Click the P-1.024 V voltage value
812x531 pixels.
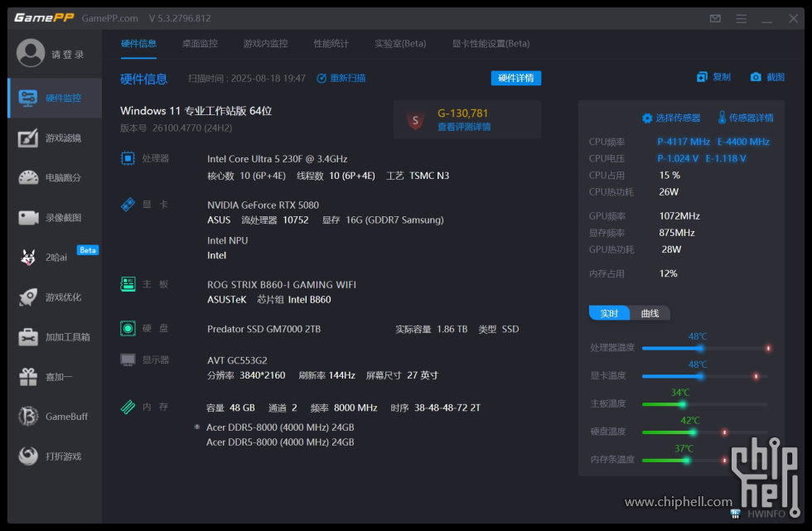tap(678, 158)
